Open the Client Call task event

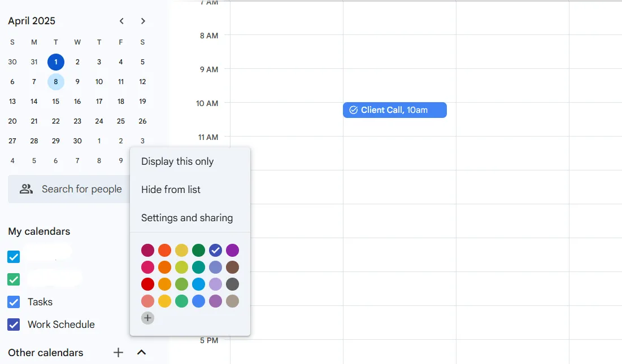[x=395, y=110]
